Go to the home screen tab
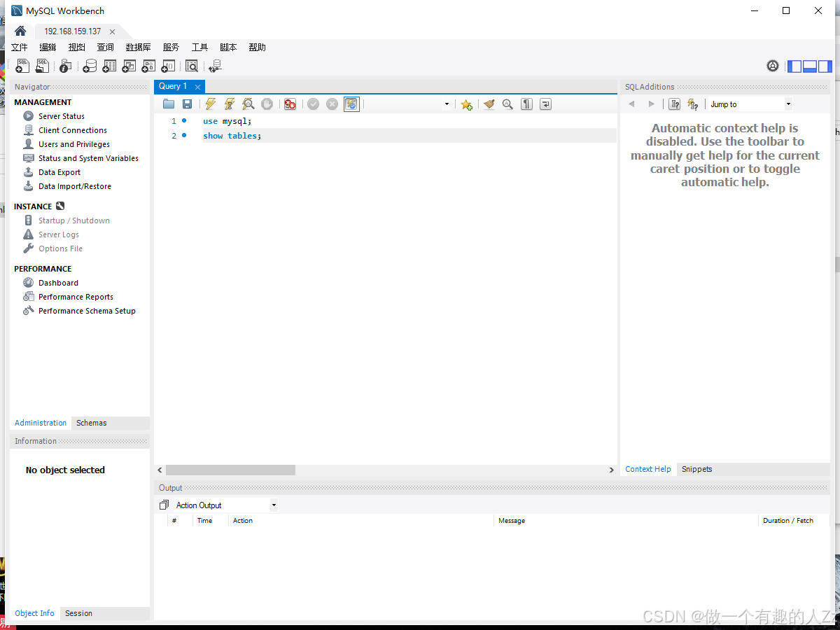 tap(20, 31)
